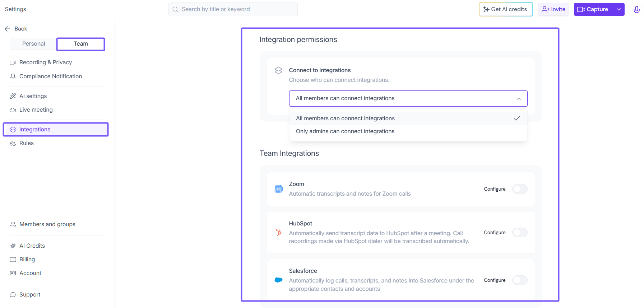
Task: Click the search by title field
Action: (233, 9)
